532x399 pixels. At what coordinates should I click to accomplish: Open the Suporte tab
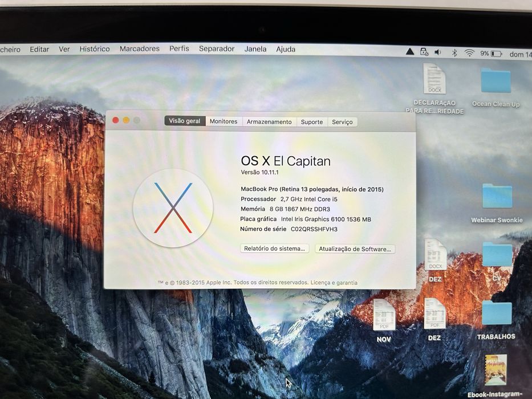[312, 122]
